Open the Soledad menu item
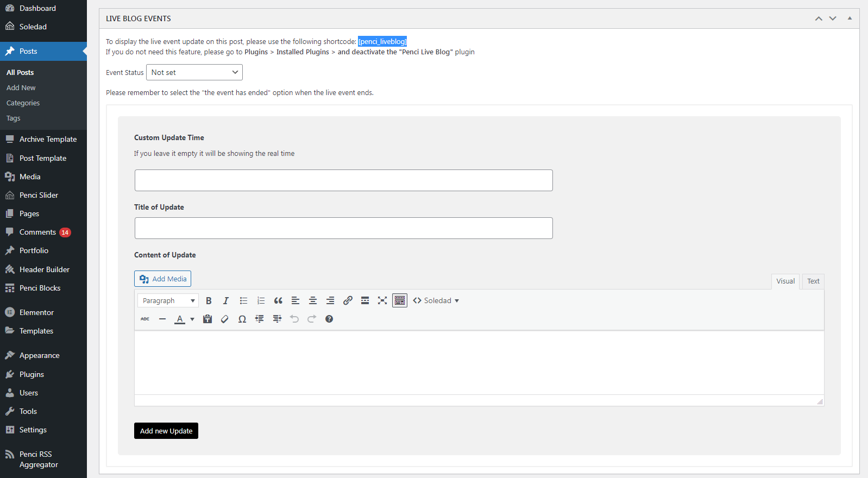This screenshot has width=868, height=478. (43, 27)
